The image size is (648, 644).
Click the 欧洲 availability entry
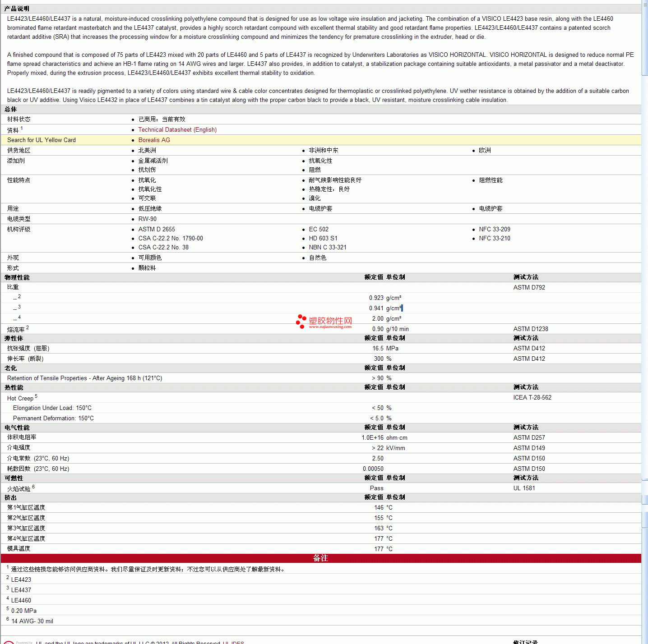485,150
